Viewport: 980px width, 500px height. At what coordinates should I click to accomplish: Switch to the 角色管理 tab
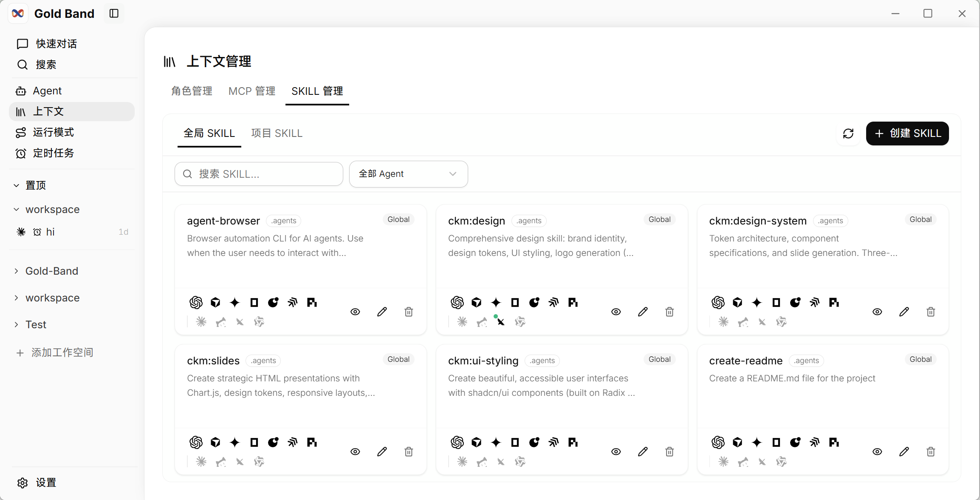[x=192, y=91]
